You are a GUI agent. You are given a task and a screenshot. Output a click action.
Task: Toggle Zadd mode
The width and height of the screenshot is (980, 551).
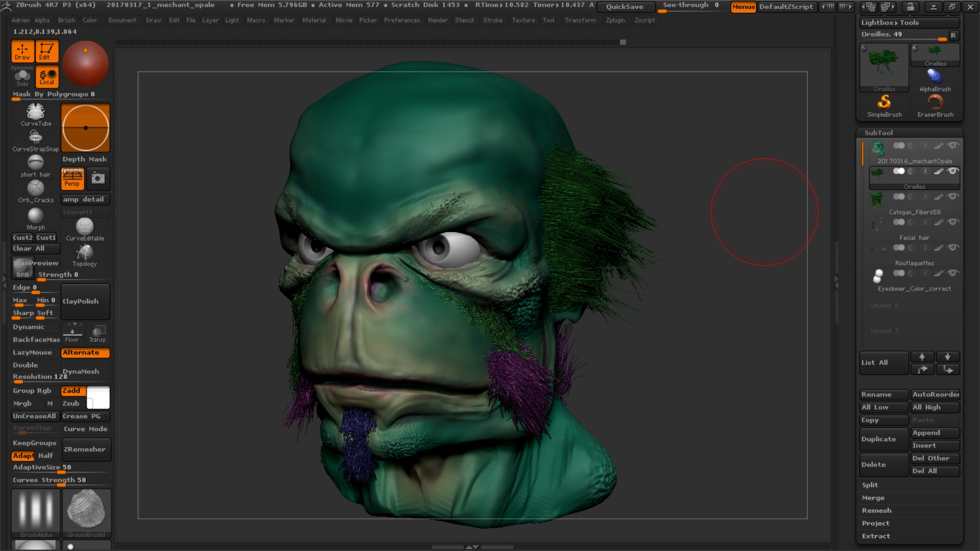(73, 391)
